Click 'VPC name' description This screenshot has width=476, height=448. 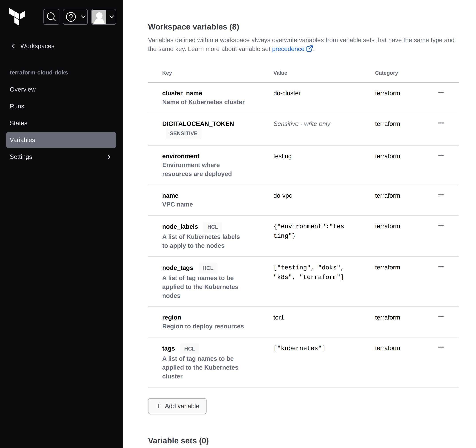(178, 205)
